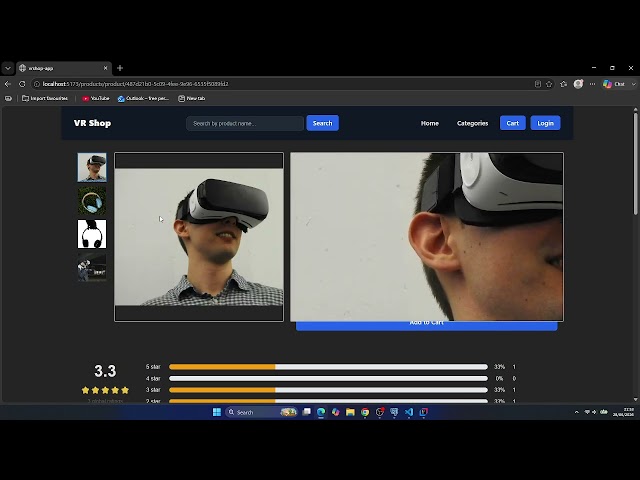Click the browser back arrow
This screenshot has width=640, height=480.
(7, 84)
